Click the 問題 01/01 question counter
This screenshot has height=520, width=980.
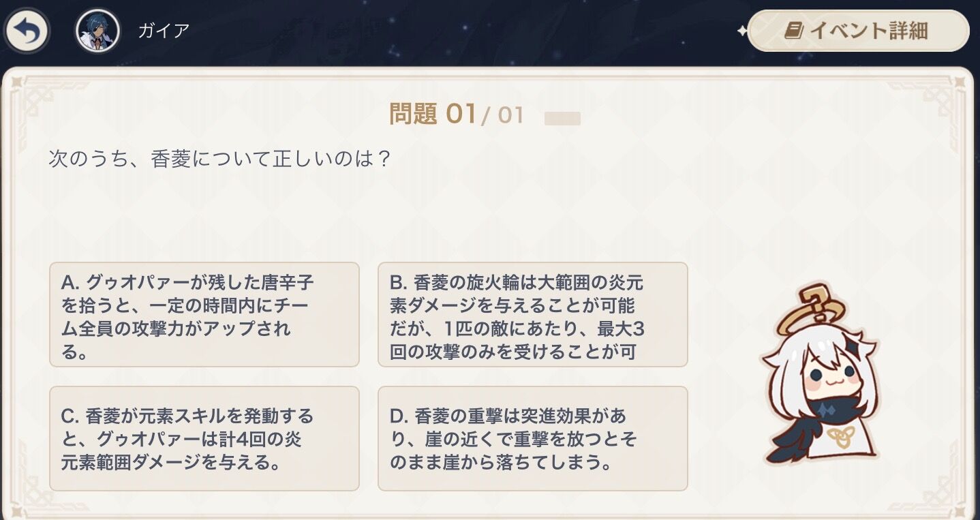point(456,114)
